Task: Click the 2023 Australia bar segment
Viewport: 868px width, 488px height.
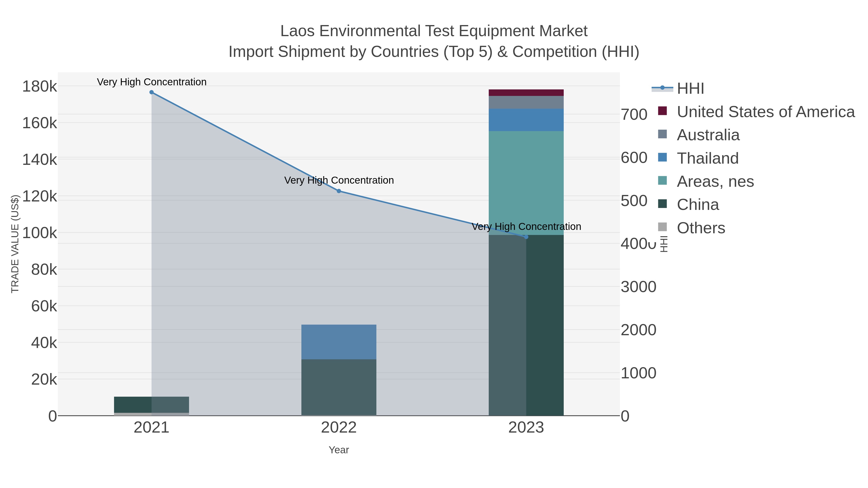Action: (526, 102)
